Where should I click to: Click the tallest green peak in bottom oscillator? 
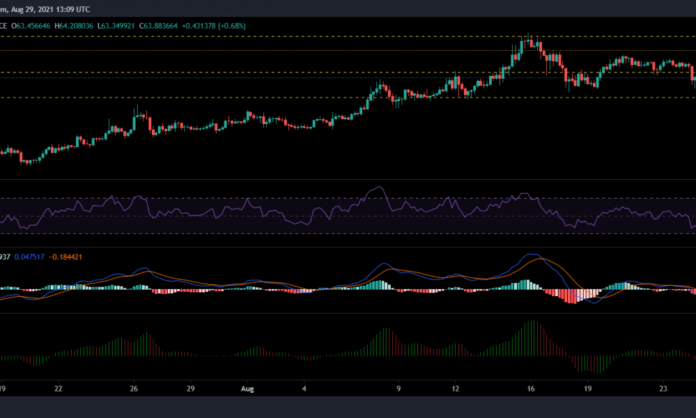tap(533, 325)
